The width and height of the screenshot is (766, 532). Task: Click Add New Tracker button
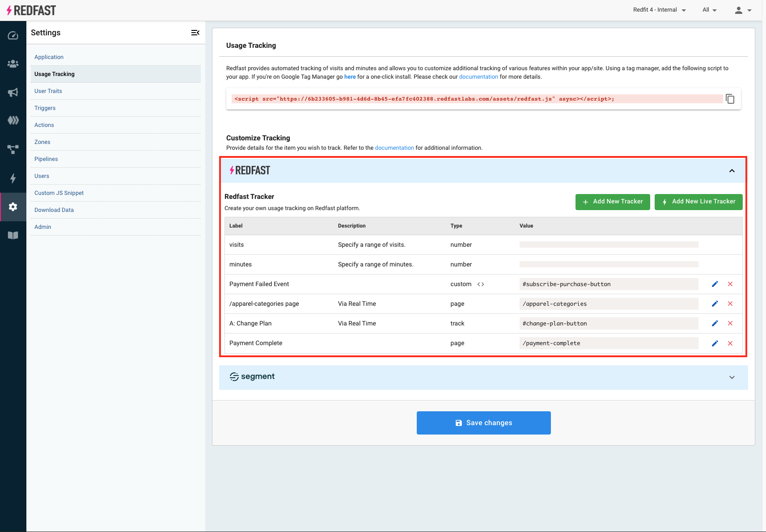click(x=613, y=202)
